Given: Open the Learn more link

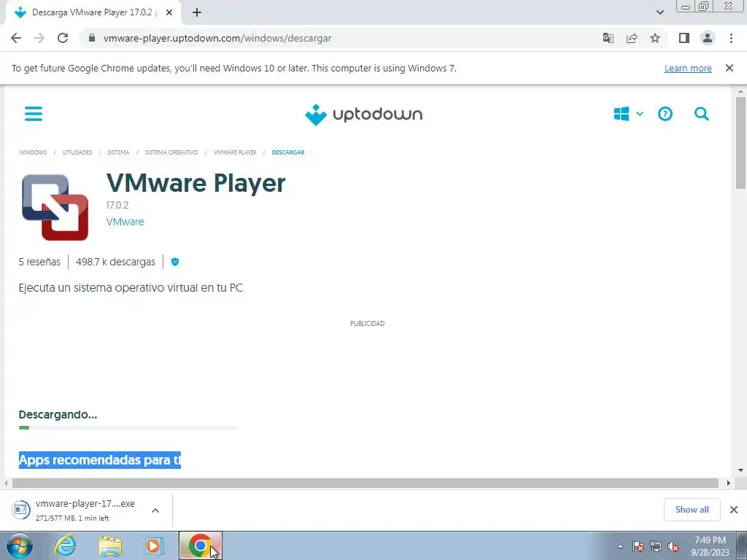Looking at the screenshot, I should coord(688,68).
